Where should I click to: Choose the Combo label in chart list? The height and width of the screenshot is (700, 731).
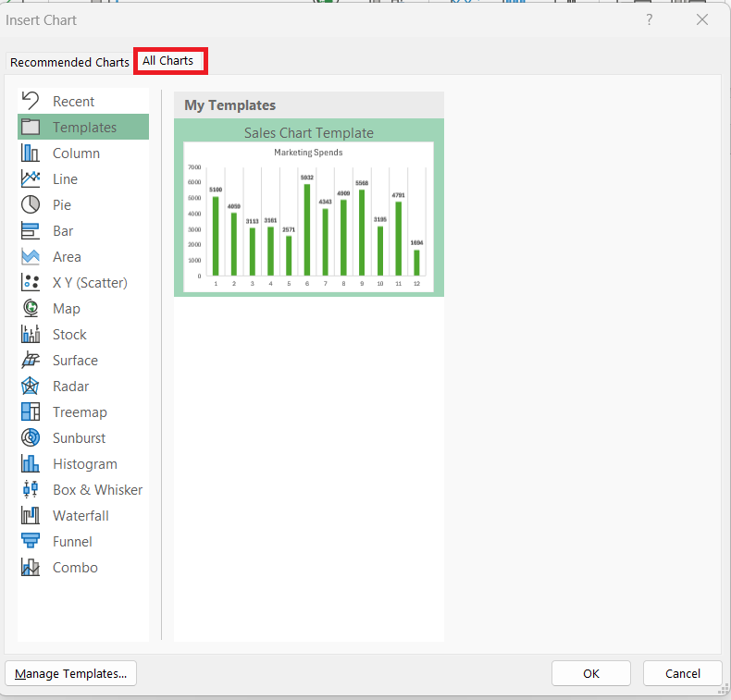click(76, 568)
